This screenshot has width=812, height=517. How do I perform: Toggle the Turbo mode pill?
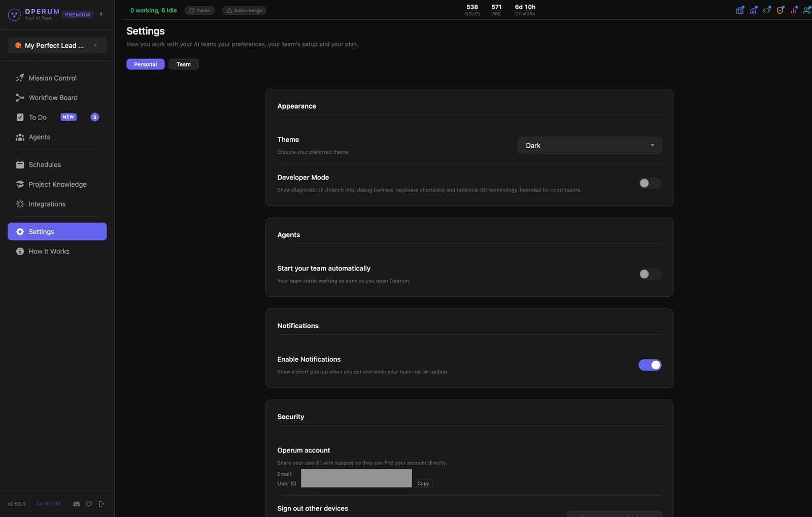pyautogui.click(x=199, y=11)
